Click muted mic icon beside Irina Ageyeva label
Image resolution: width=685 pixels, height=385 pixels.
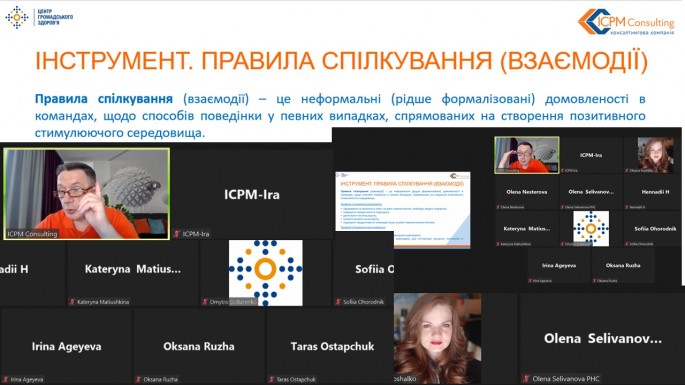tap(6, 379)
